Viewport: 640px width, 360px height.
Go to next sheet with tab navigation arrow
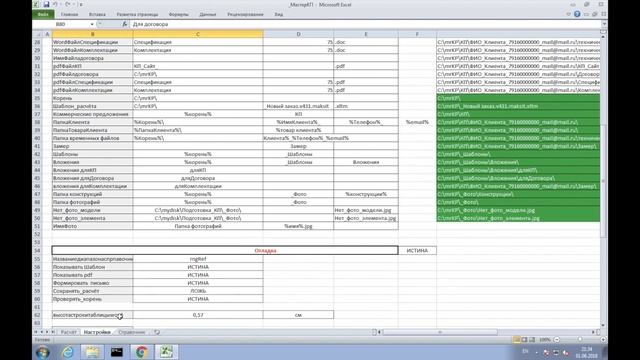47,332
